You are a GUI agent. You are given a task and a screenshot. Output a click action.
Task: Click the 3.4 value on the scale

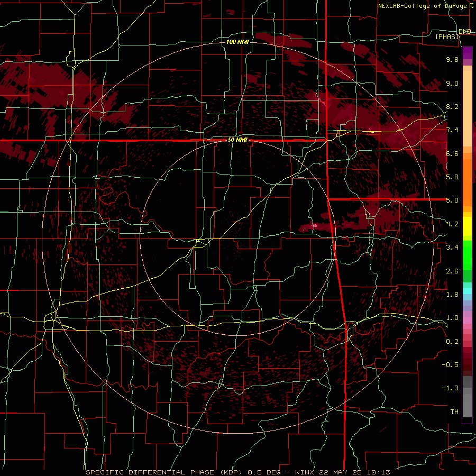pyautogui.click(x=452, y=248)
